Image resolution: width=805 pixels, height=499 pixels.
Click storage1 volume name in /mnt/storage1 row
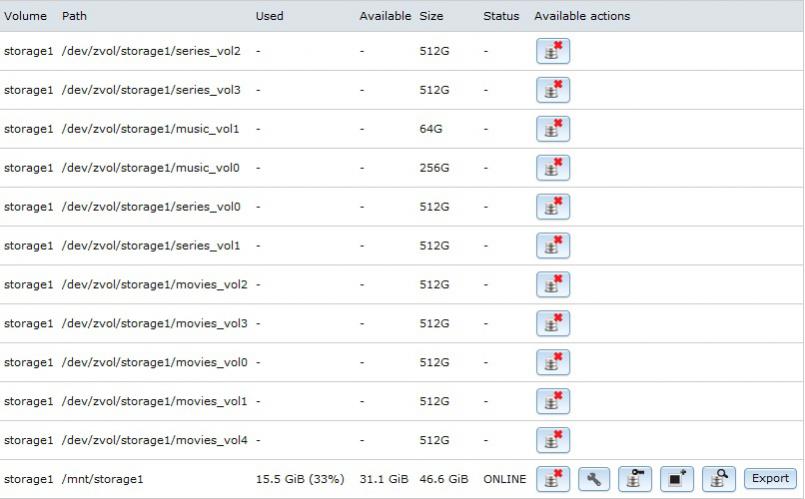(28, 479)
